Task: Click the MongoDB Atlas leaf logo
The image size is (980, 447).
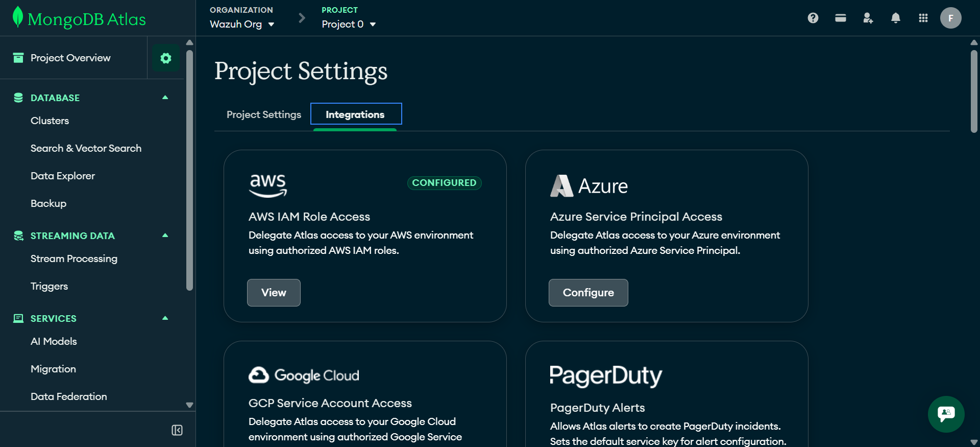Action: coord(18,17)
